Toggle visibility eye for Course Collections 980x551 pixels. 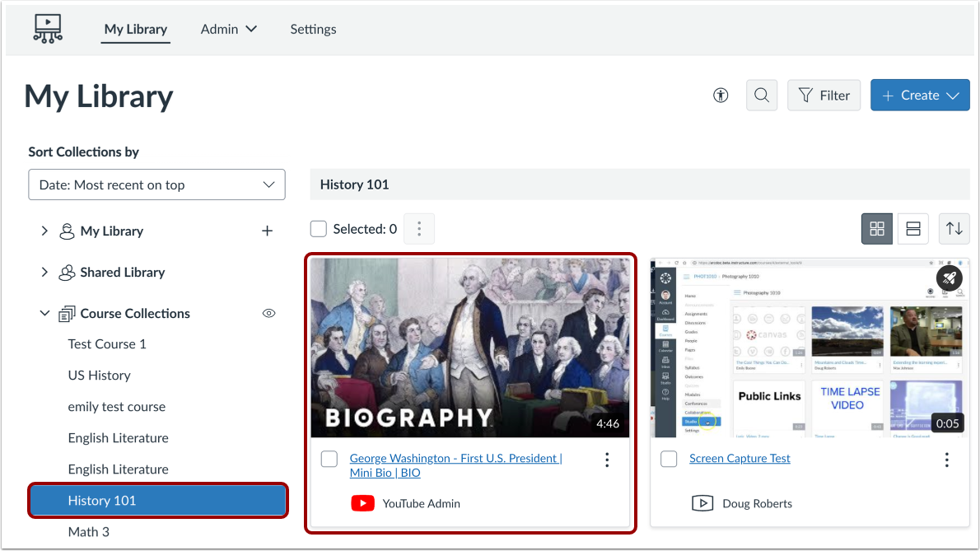pos(268,313)
